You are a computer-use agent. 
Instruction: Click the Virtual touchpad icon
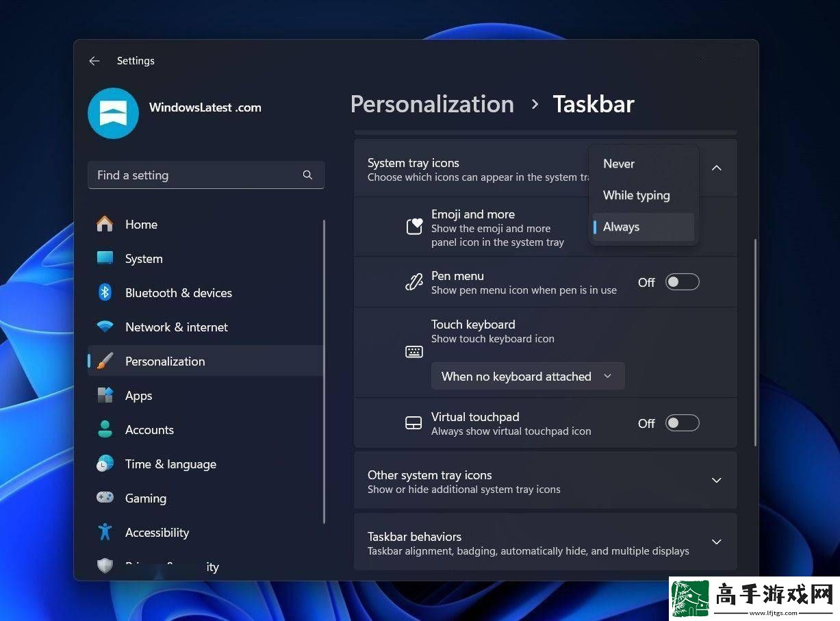click(x=413, y=423)
